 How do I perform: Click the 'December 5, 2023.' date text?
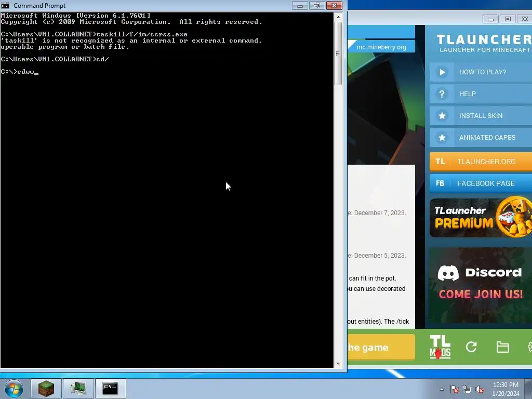pyautogui.click(x=380, y=255)
